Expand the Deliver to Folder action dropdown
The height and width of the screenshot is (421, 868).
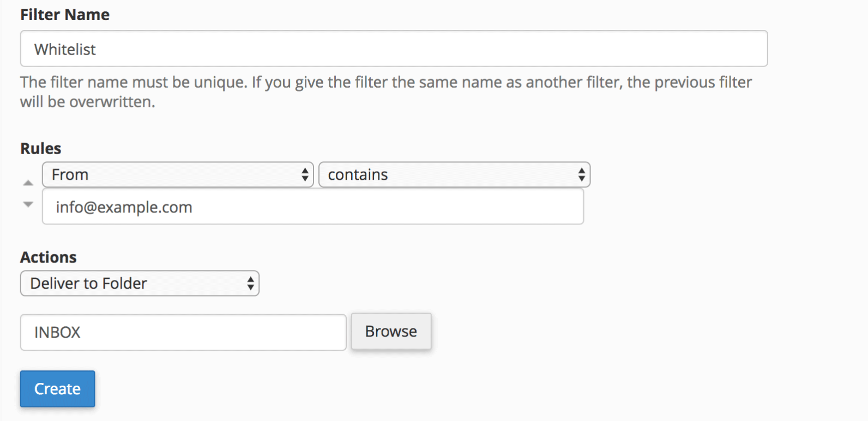pyautogui.click(x=139, y=283)
